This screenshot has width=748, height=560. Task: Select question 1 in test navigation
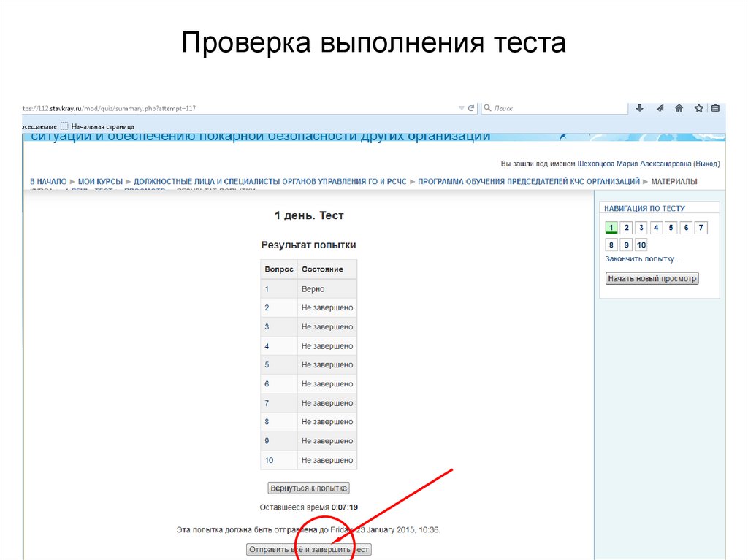click(611, 227)
